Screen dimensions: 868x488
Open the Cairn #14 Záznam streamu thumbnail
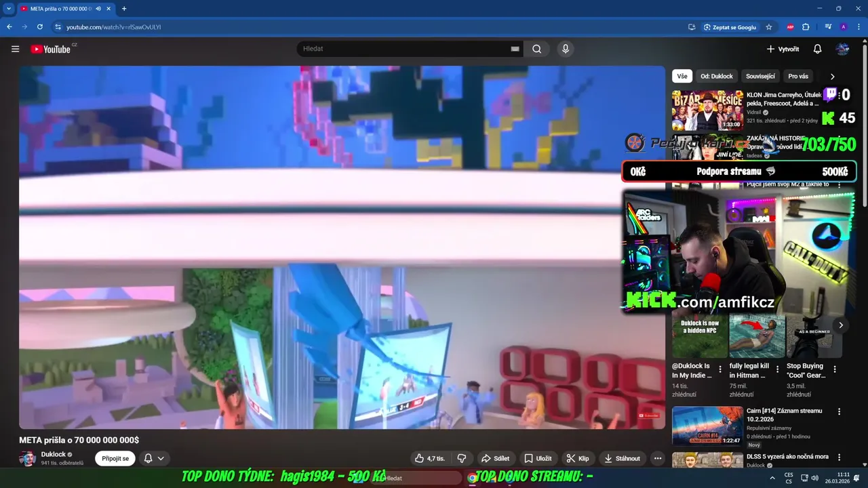pos(707,426)
